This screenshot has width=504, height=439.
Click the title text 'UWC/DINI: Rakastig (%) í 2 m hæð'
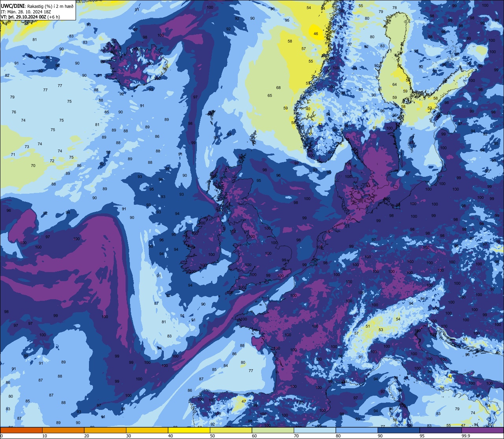coord(37,6)
